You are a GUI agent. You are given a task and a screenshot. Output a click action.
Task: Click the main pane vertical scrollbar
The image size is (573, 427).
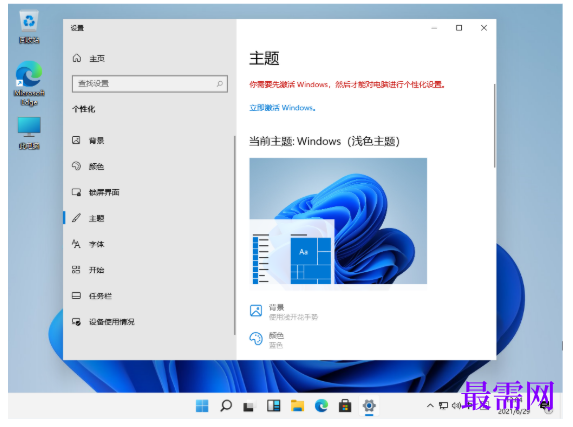(x=494, y=126)
